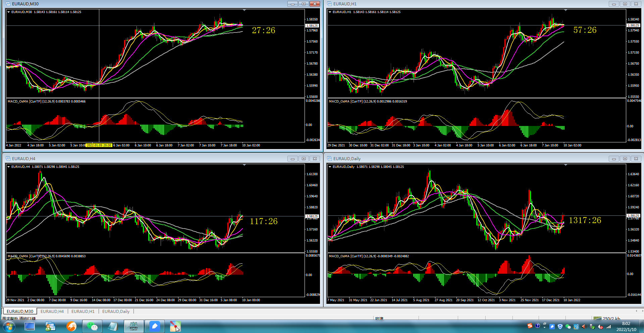Click the muted speaker tray icon
Screen dimensions: 644x333
600,327
